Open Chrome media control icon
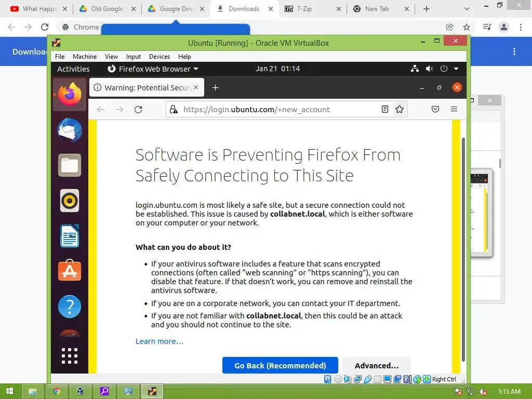Screen dimensions: 532x399 (487, 27)
